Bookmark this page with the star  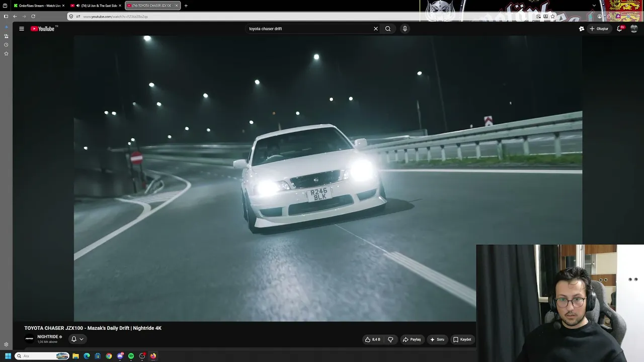point(552,17)
